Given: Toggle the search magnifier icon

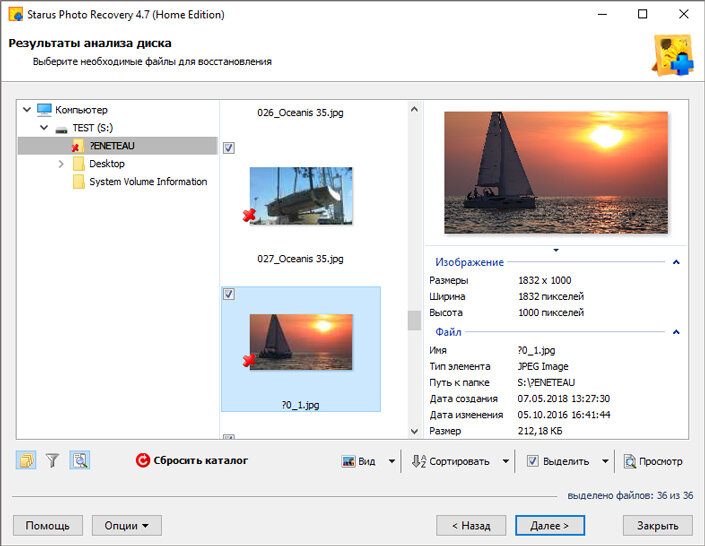Looking at the screenshot, I should (80, 460).
